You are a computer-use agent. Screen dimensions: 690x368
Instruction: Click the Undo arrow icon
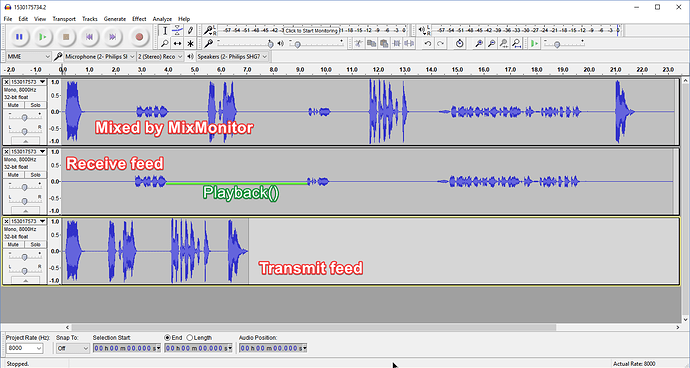[428, 43]
